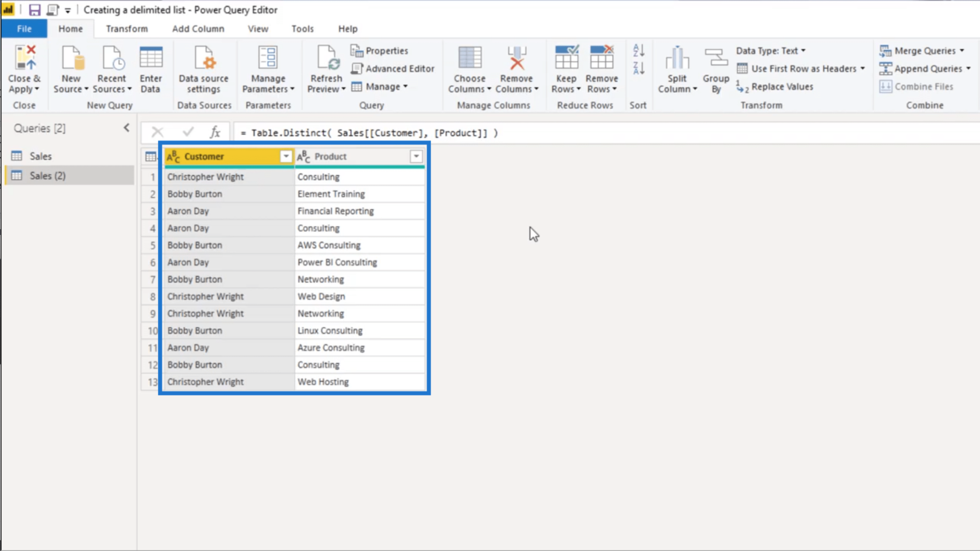The height and width of the screenshot is (551, 980).
Task: Click the table corner icon beside Customer header
Action: [150, 156]
